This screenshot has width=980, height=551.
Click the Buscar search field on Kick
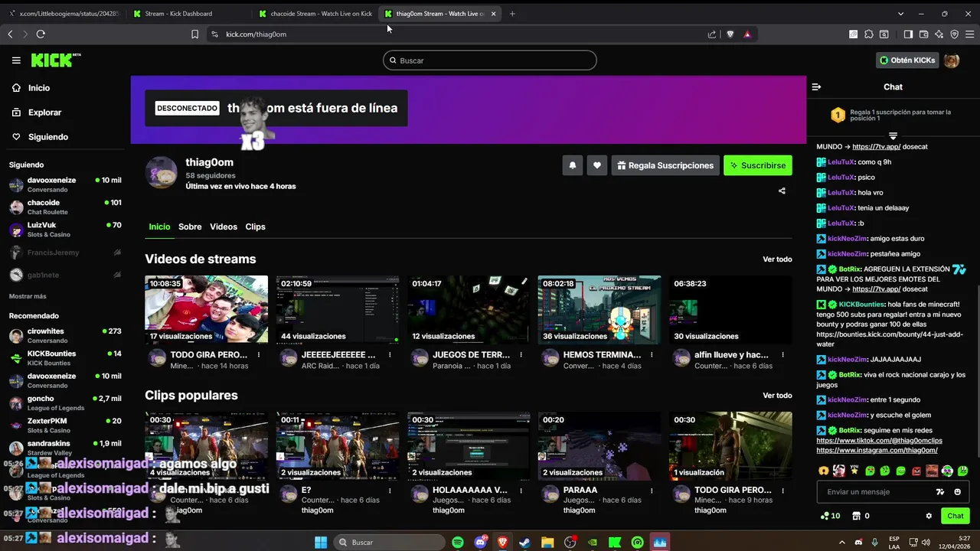(490, 60)
